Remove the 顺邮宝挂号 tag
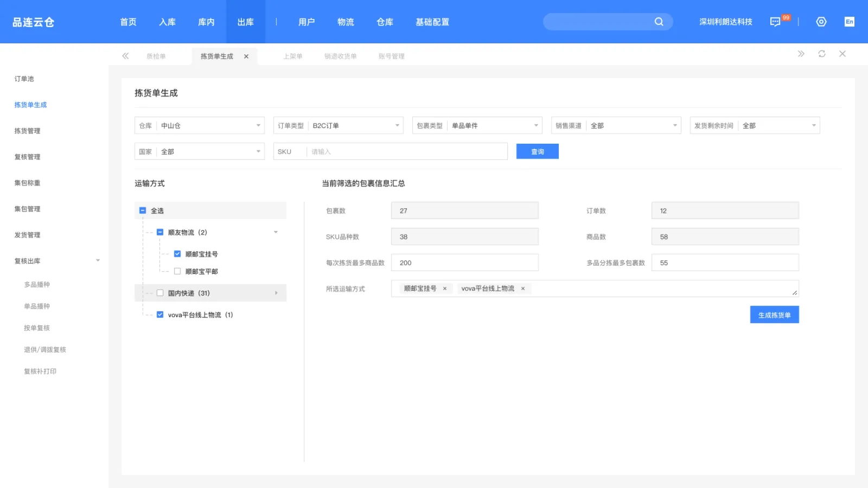868x488 pixels. [445, 288]
